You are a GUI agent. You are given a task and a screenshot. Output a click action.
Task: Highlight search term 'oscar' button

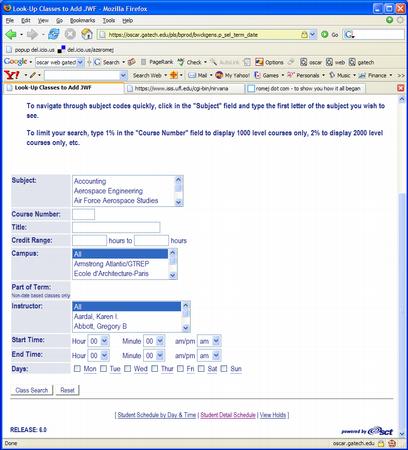pyautogui.click(x=311, y=62)
